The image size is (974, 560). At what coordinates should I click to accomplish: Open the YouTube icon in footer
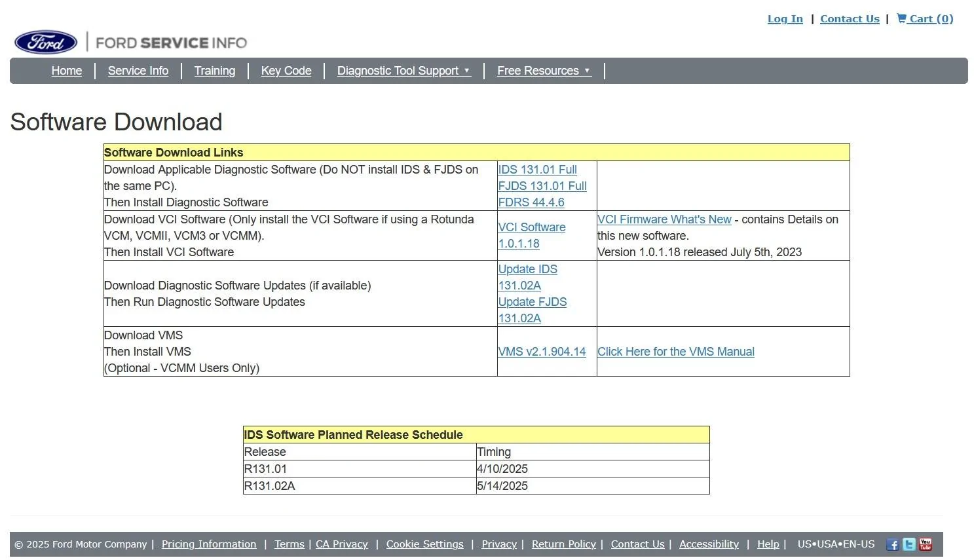point(926,544)
